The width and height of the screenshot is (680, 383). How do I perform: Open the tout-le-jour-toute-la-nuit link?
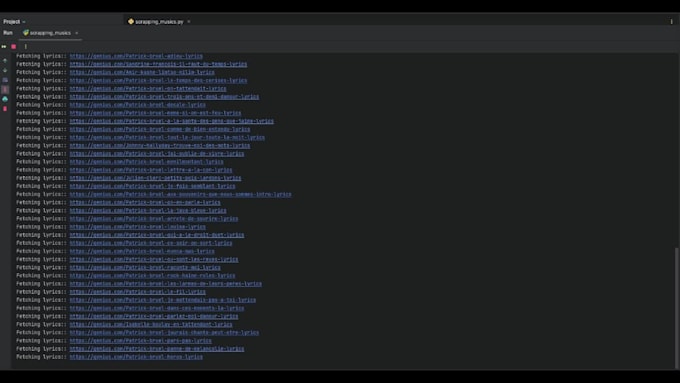tap(167, 137)
